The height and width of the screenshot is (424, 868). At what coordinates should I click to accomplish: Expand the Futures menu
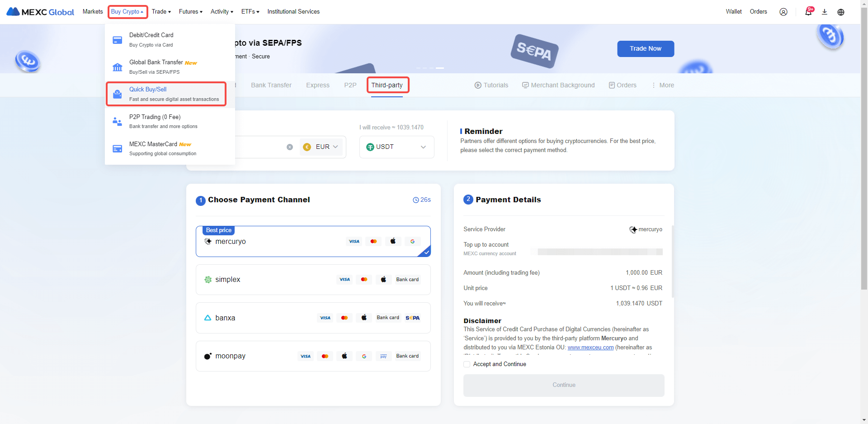190,12
